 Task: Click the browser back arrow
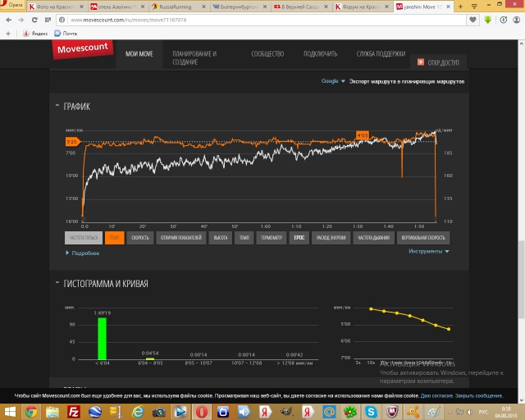pos(9,20)
